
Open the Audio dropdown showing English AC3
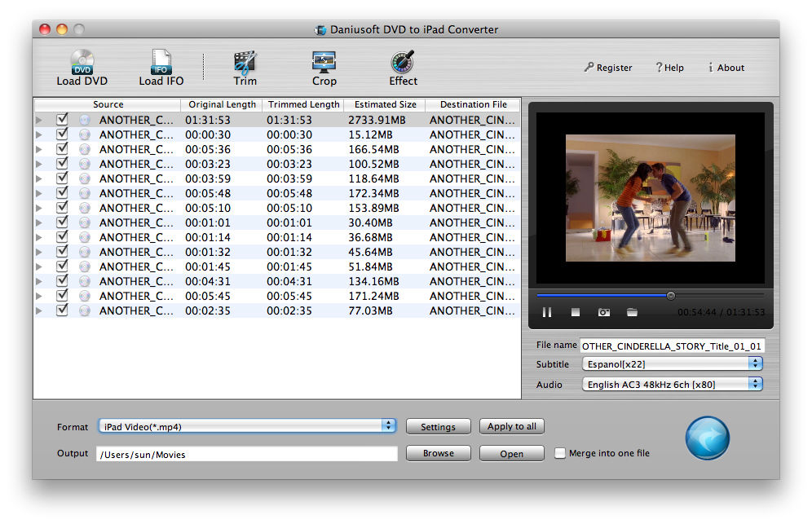(672, 384)
